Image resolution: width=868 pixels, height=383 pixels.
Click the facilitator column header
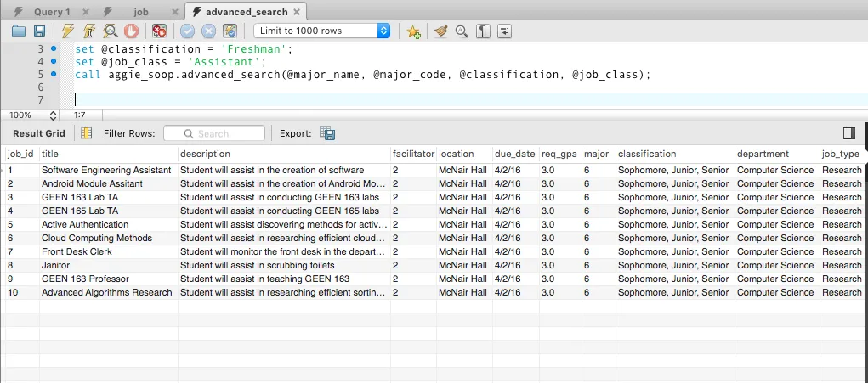coord(413,155)
